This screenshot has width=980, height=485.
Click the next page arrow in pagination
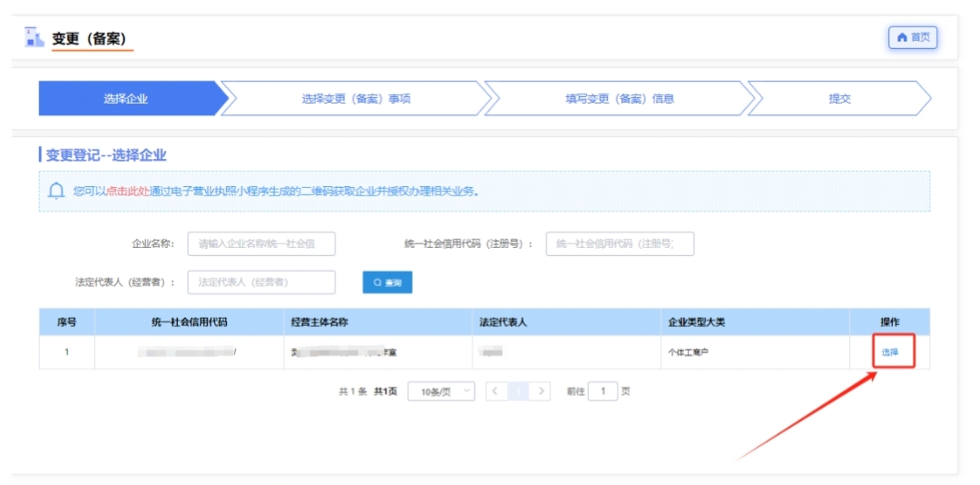point(541,391)
